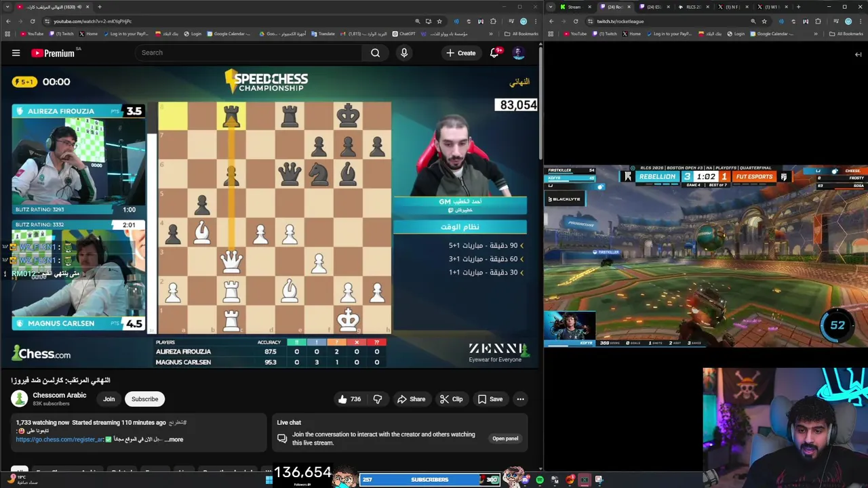Open the Chrome profile avatar in Twitch window
868x488 pixels.
pyautogui.click(x=848, y=21)
